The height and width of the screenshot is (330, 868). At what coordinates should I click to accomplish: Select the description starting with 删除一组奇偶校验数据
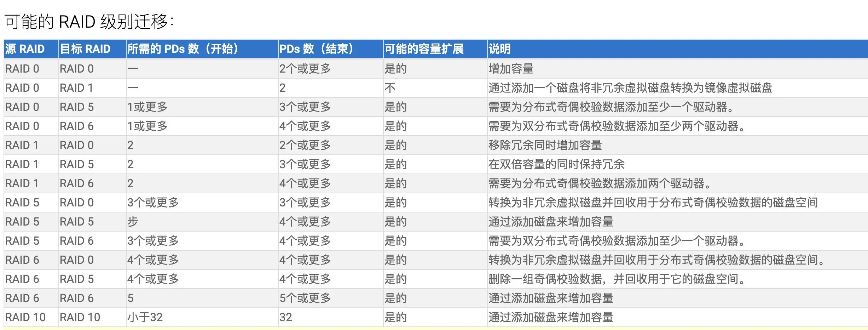[617, 279]
